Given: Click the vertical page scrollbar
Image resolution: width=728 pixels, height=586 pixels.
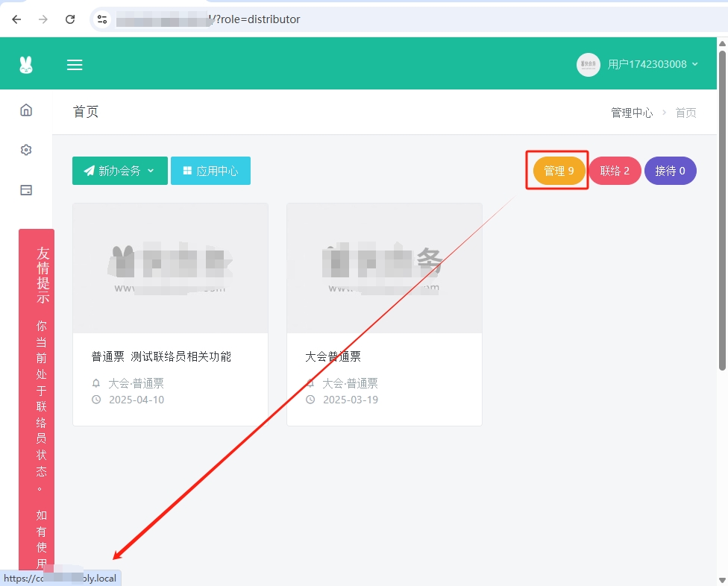Looking at the screenshot, I should click(722, 209).
